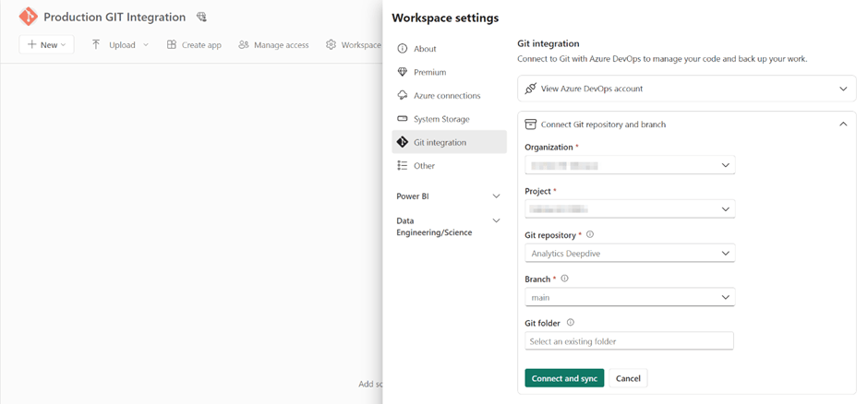Screen dimensions: 868x404
Task: Open the Branch dropdown showing main
Action: (630, 297)
